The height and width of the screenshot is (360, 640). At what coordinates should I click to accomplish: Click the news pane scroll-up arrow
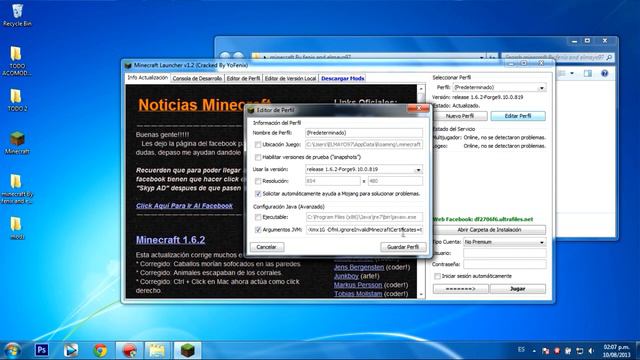coord(421,89)
